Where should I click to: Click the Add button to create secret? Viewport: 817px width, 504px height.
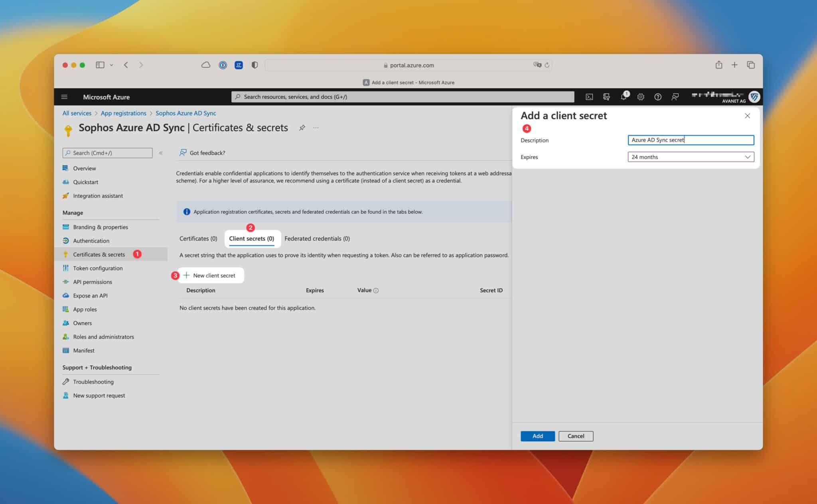537,436
